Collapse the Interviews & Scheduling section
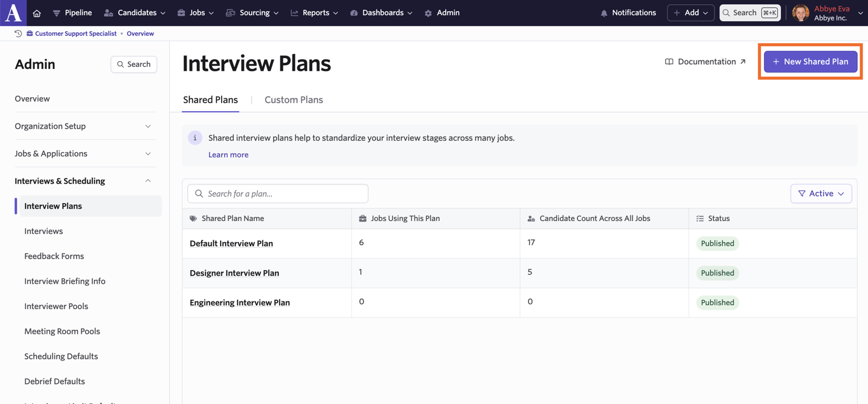Image resolution: width=868 pixels, height=404 pixels. 85,181
